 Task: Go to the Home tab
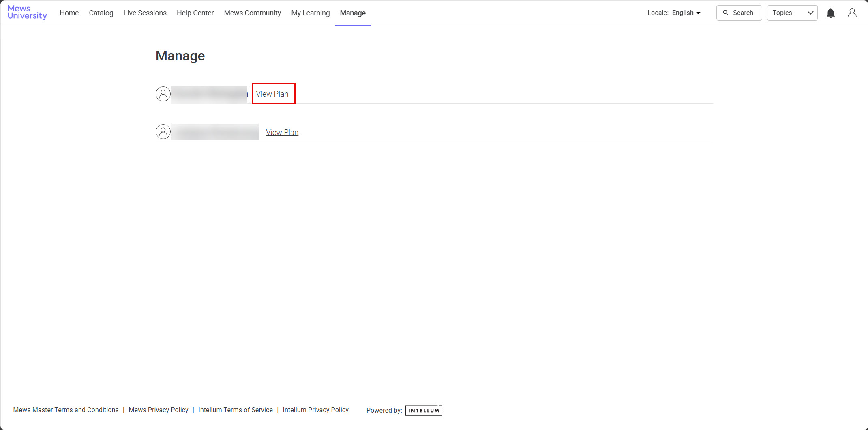tap(69, 13)
